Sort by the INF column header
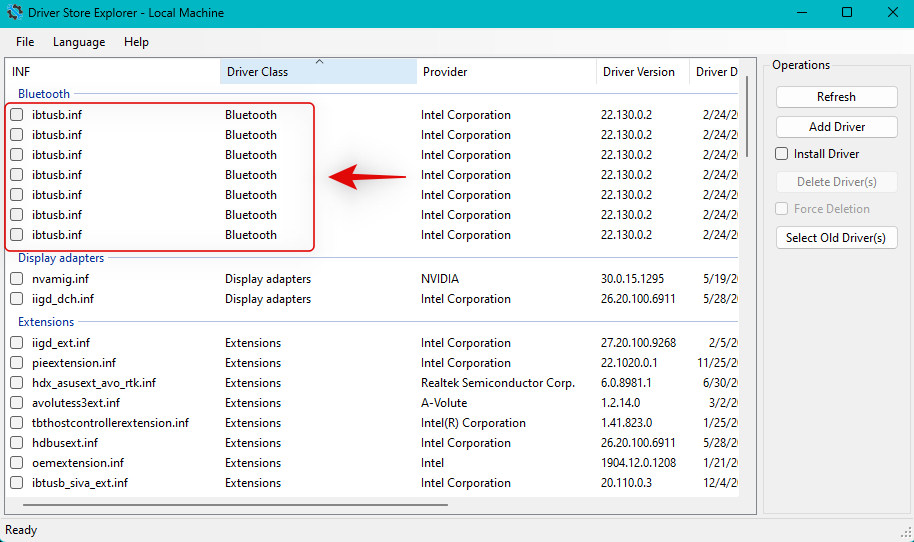914x542 pixels. point(113,72)
